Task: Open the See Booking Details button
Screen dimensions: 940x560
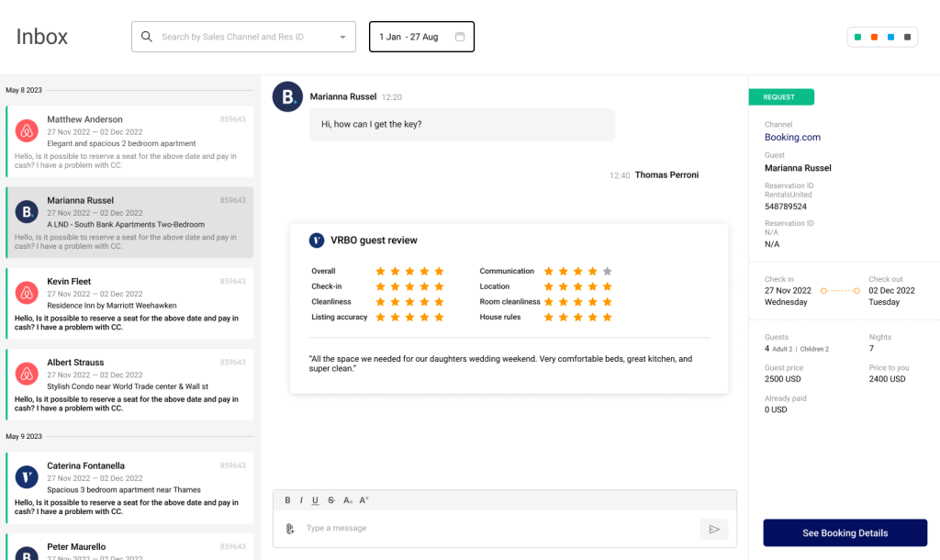Action: pos(845,532)
